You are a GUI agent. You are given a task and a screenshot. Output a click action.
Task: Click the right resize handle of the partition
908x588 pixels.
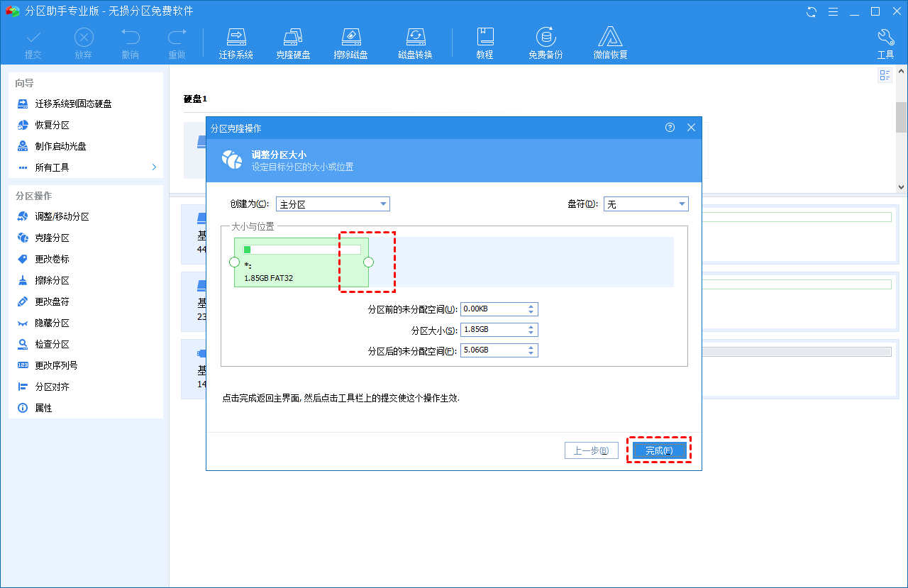pos(368,262)
